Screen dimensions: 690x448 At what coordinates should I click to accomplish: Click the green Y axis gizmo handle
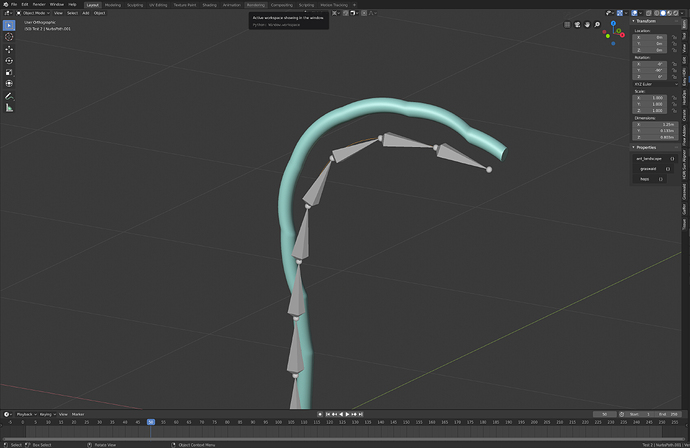619,31
